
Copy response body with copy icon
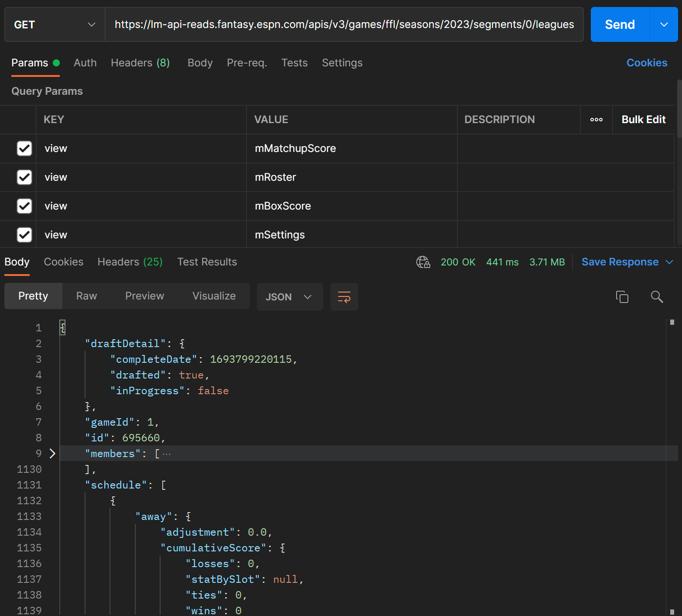(x=622, y=297)
